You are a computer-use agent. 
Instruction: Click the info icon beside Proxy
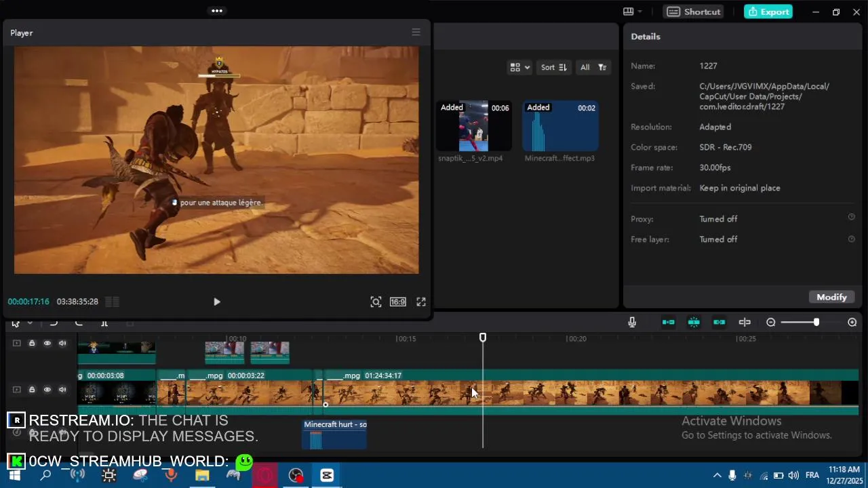pos(852,217)
